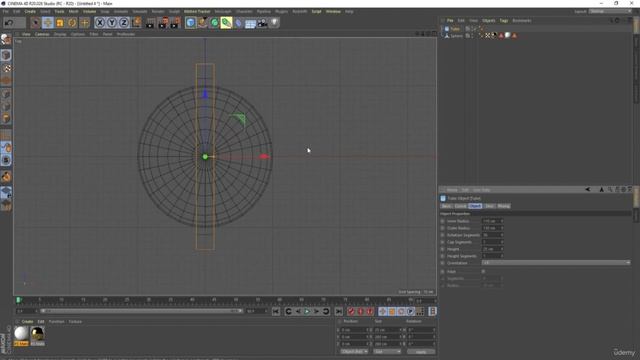Toggle the Z axis lock

pyautogui.click(x=124, y=22)
